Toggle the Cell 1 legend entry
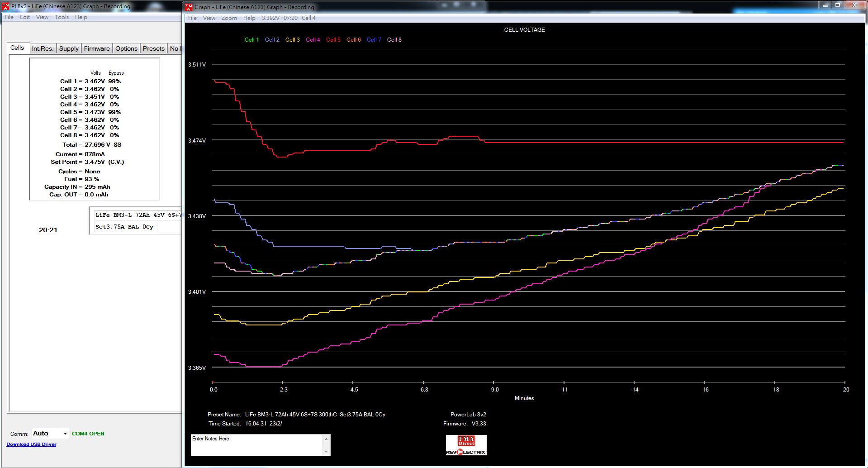868x468 pixels. coord(251,40)
